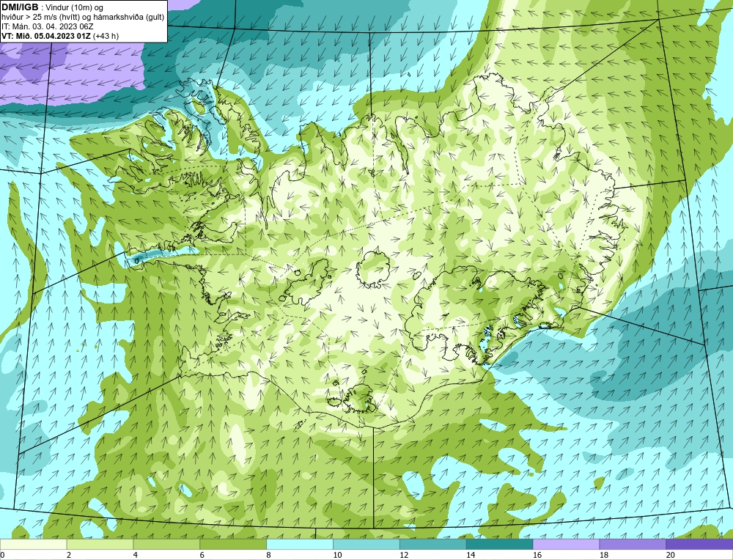733x560 pixels.
Task: Click the legend label '14'
Action: click(x=471, y=555)
